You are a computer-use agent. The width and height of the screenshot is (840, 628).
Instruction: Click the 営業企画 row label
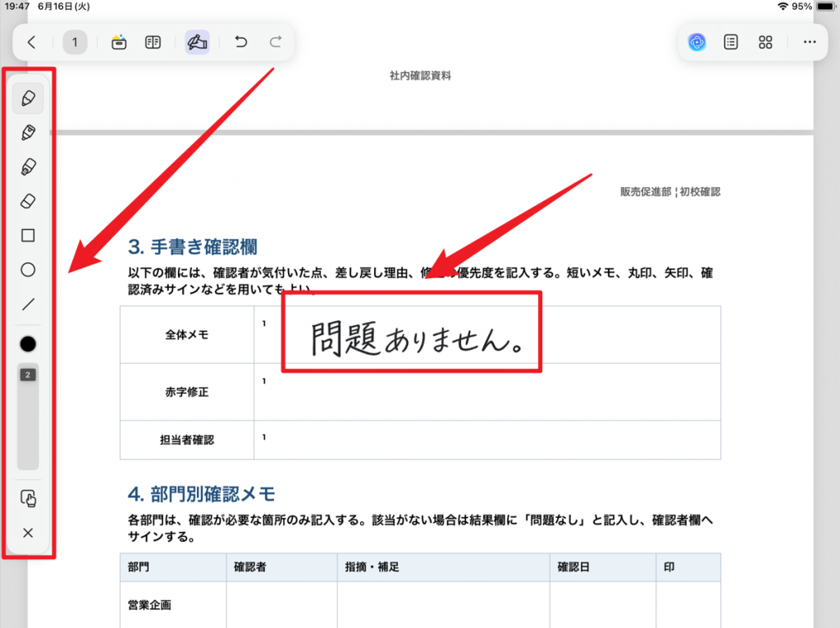(149, 605)
